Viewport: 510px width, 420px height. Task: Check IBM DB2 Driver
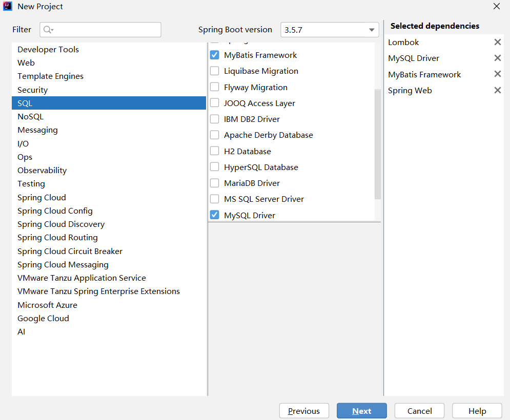(x=214, y=119)
